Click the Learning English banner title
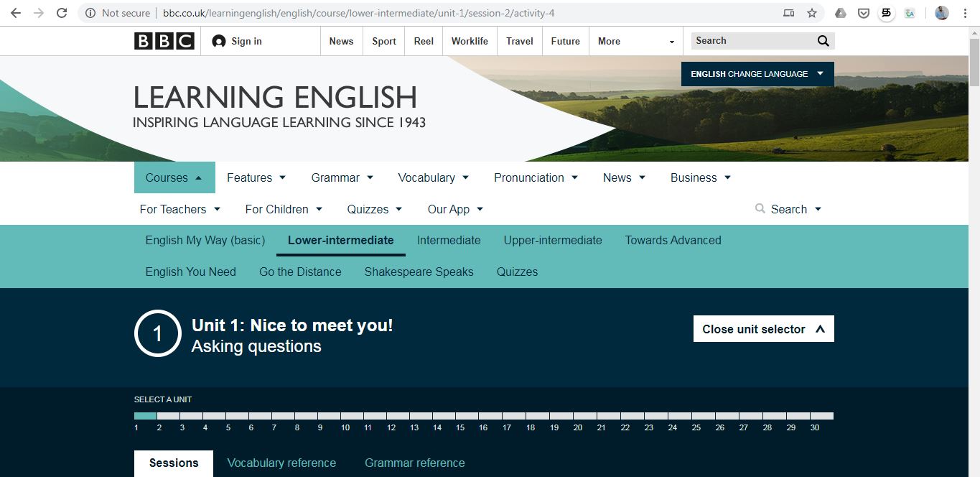Screen dimensions: 980x477 (x=276, y=98)
